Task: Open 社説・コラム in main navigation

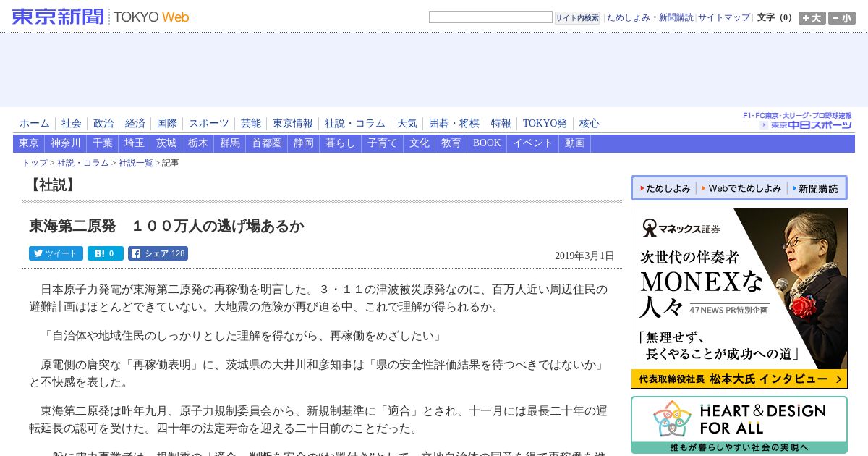Action: tap(354, 124)
